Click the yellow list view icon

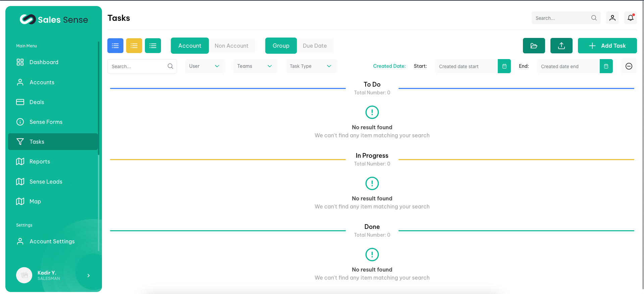click(x=134, y=46)
